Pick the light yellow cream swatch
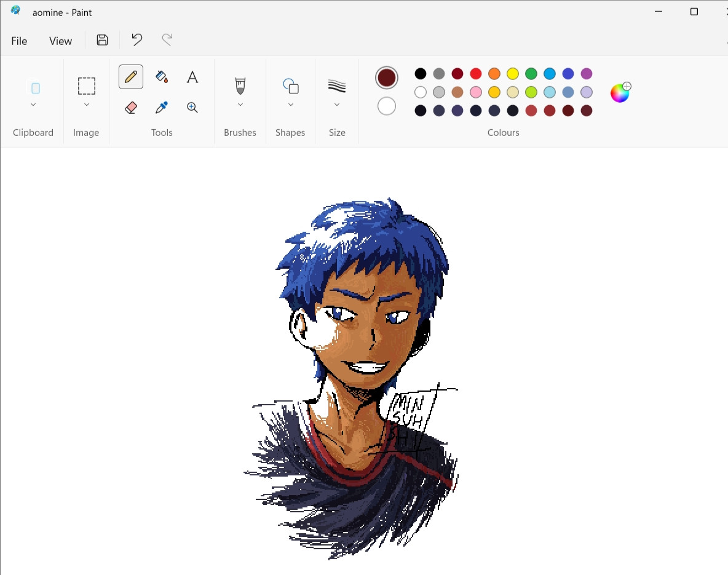Viewport: 728px width, 575px height. (x=513, y=92)
